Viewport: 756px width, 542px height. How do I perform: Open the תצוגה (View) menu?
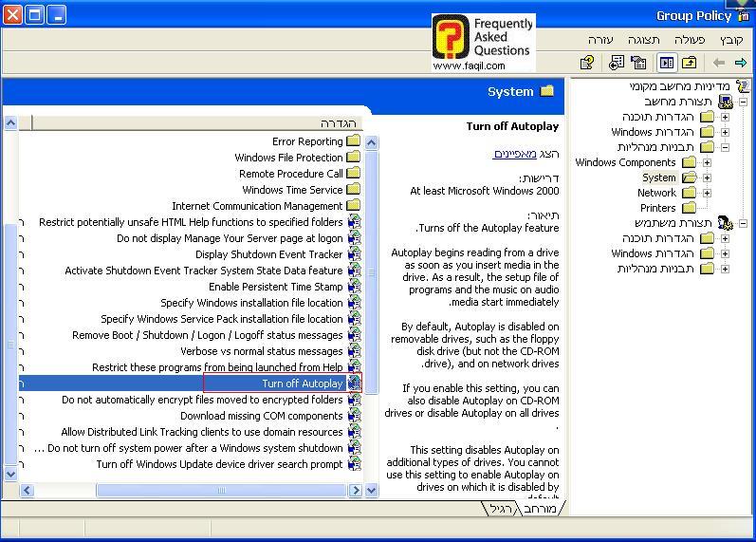643,40
